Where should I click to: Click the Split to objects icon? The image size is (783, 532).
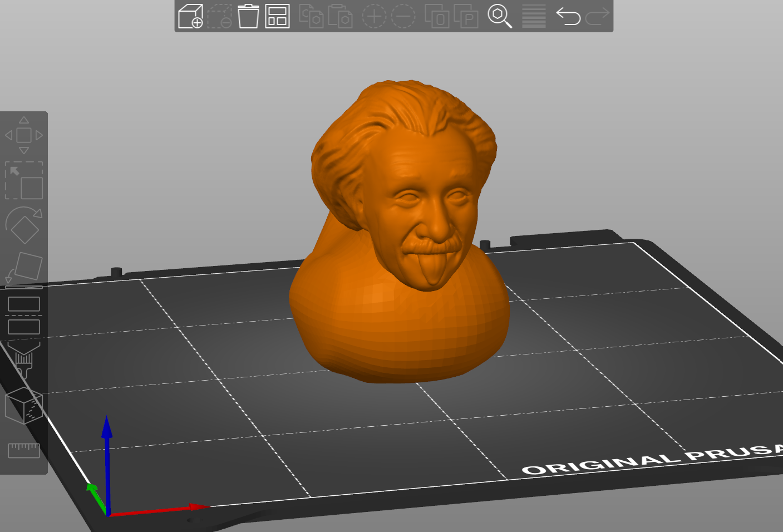[437, 16]
